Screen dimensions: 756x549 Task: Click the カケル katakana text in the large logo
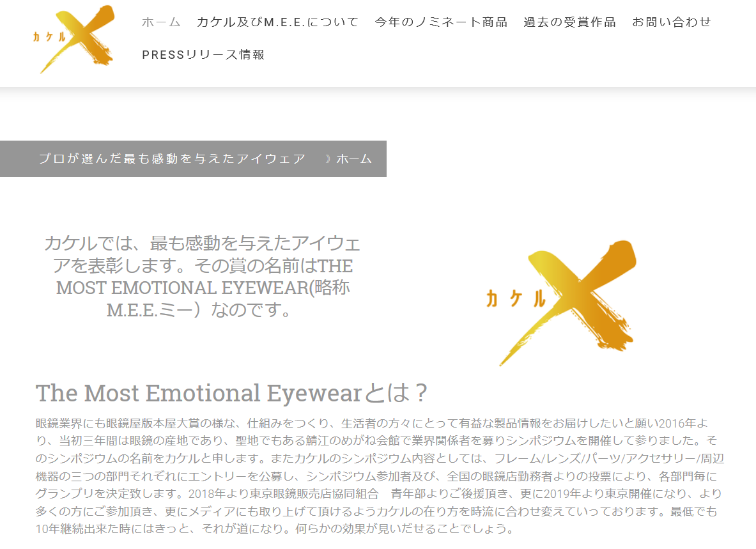tap(516, 299)
